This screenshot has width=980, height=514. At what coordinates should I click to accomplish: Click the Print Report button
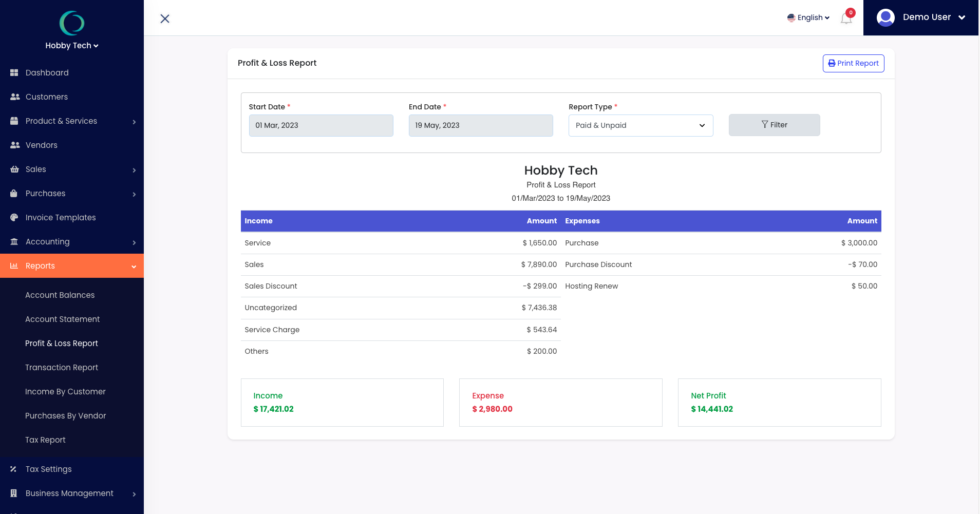click(x=853, y=63)
